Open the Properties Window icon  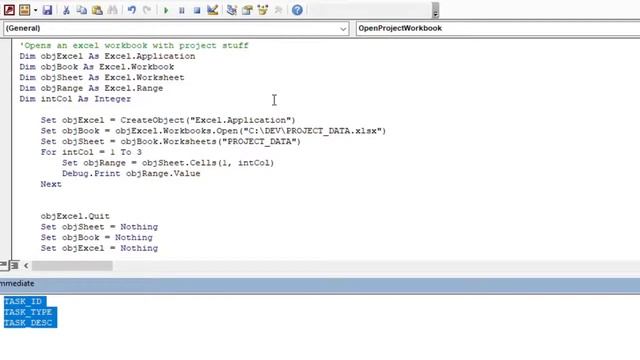(247, 10)
